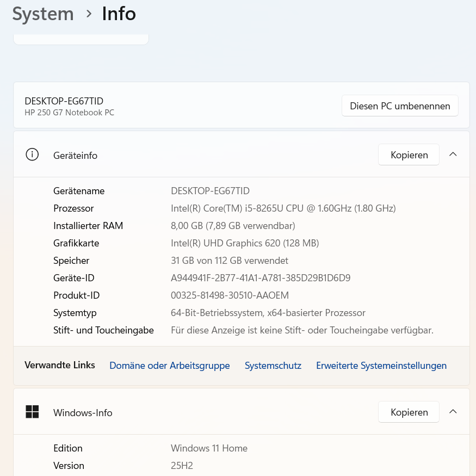Click the Geräte-ID label
476x476 pixels.
74,278
